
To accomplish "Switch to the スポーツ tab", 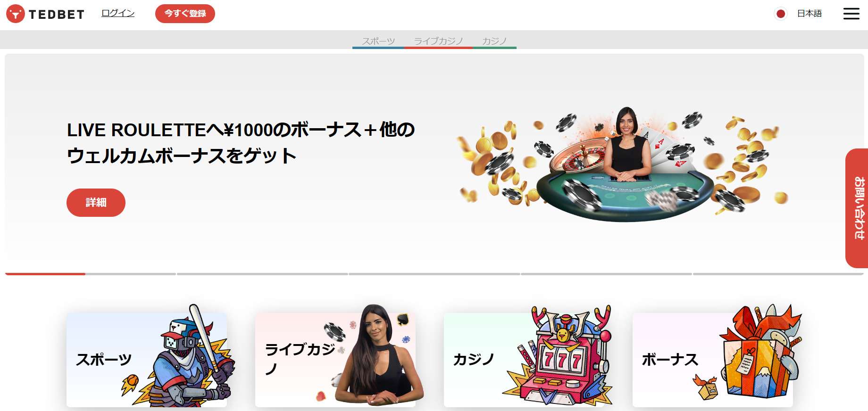I will coord(378,41).
